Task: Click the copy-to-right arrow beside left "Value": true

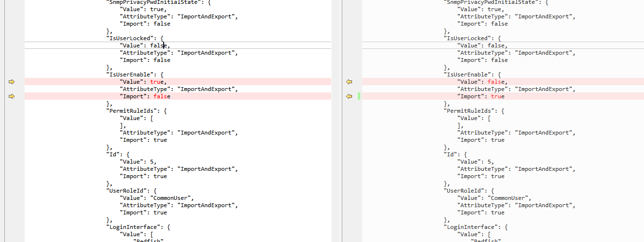Action: [12, 82]
